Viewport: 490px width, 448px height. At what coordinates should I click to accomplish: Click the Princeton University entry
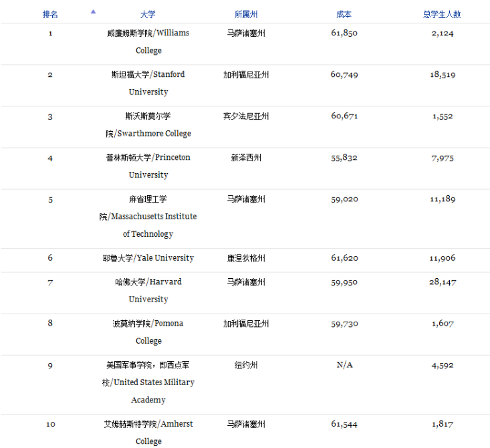tap(148, 166)
